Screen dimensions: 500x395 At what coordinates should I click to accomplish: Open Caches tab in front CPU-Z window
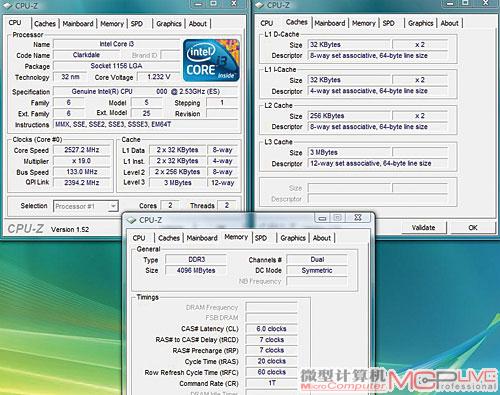pyautogui.click(x=169, y=238)
